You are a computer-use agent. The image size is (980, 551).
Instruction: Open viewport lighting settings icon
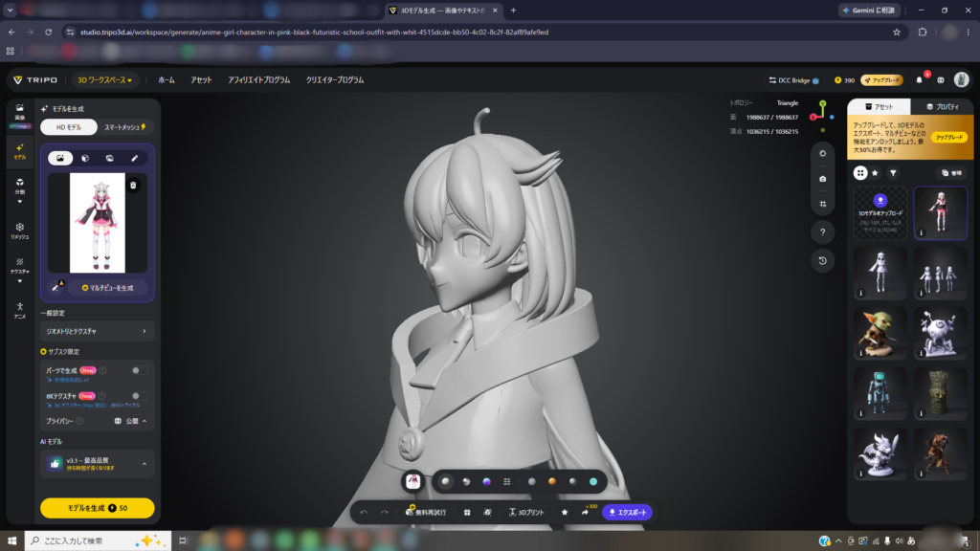822,154
